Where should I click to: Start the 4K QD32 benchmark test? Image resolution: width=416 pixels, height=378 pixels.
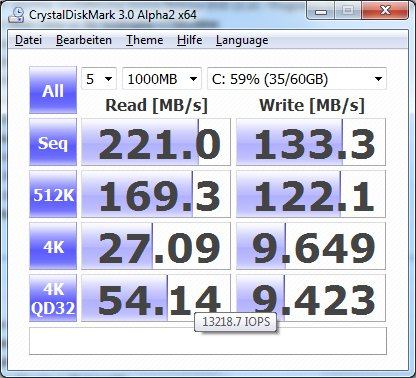pos(53,298)
